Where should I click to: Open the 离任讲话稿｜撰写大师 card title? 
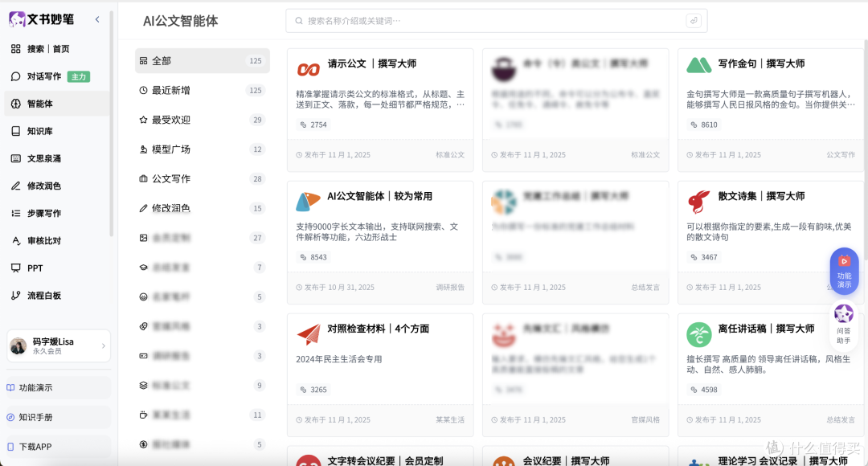766,329
